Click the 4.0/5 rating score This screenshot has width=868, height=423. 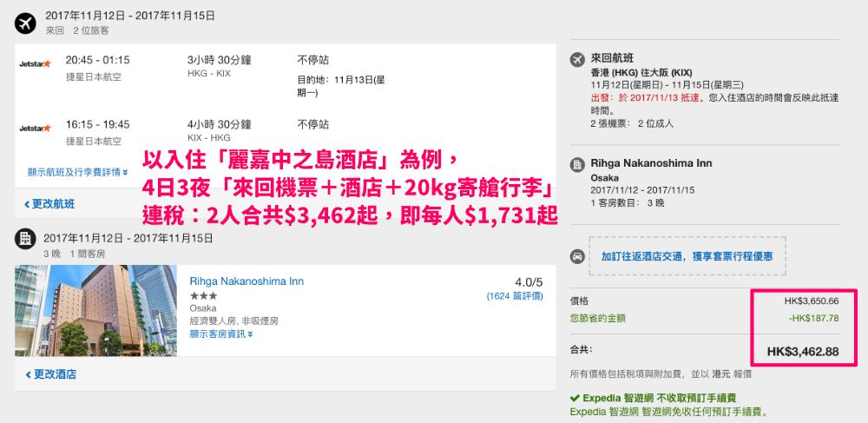[529, 281]
